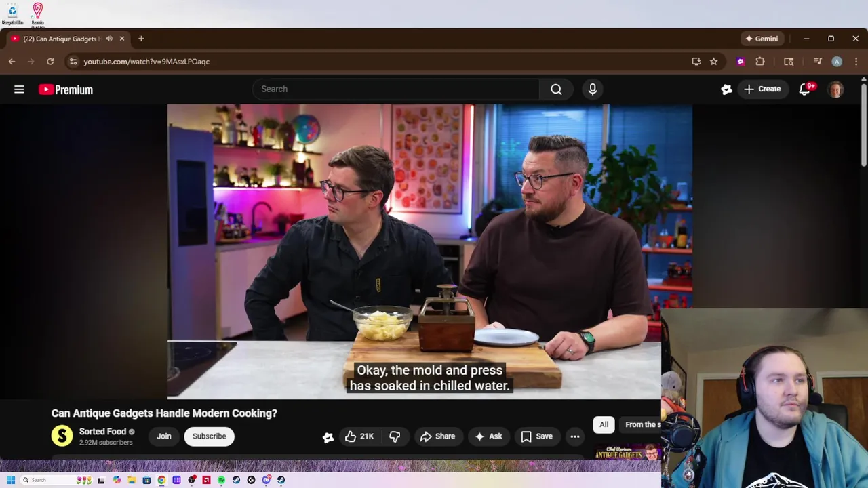The height and width of the screenshot is (488, 868).
Task: Mute tab via speaker icon
Action: click(108, 39)
